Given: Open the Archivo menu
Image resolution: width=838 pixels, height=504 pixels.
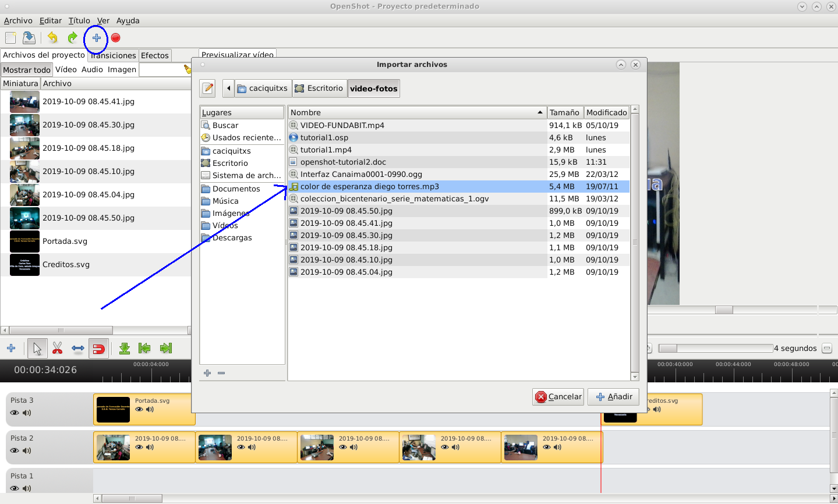Looking at the screenshot, I should tap(18, 20).
